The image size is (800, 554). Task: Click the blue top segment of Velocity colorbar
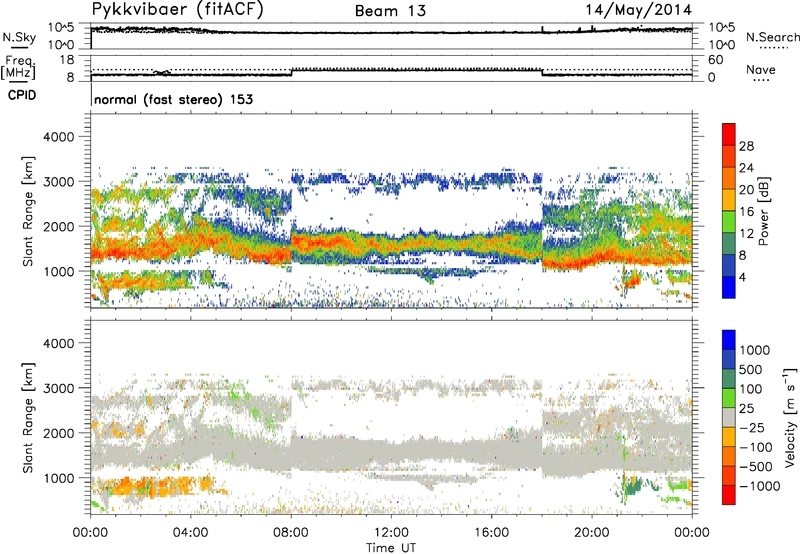click(729, 340)
